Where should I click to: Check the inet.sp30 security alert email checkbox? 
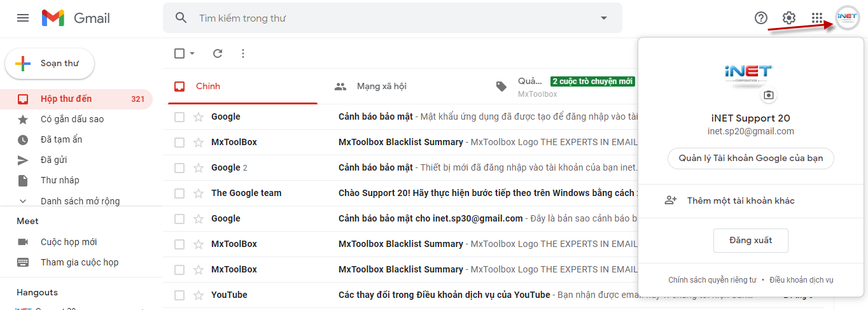click(179, 219)
